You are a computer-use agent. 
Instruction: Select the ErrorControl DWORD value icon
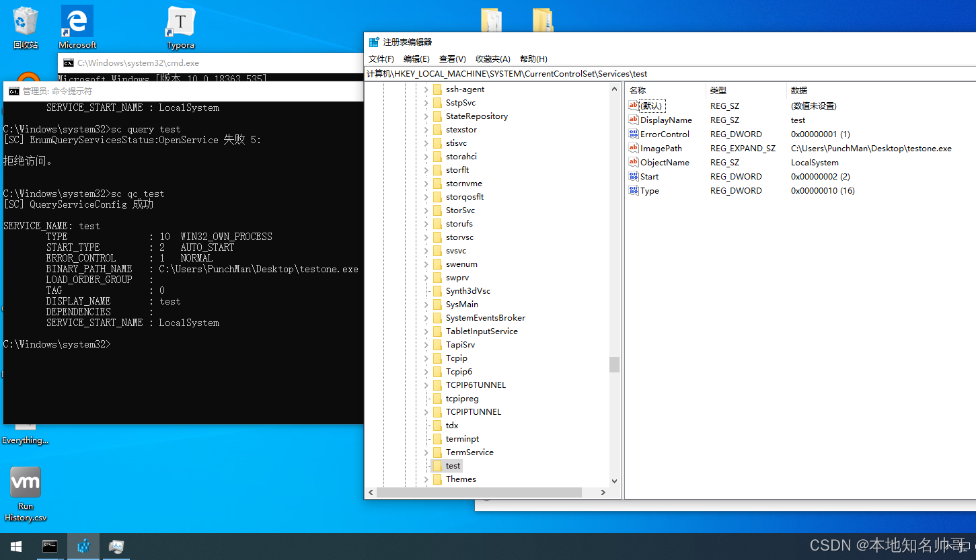pos(633,134)
